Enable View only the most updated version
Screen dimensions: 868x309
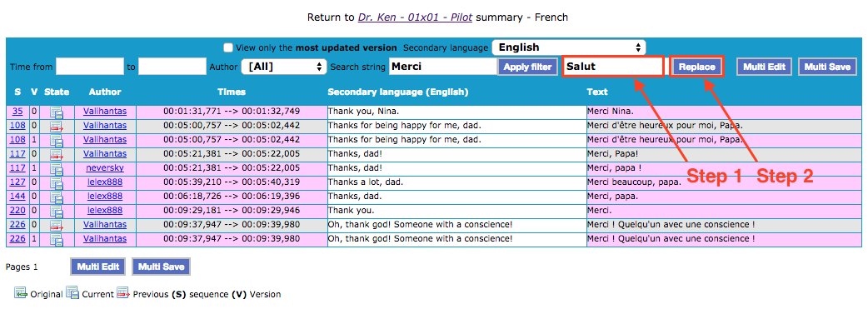click(x=227, y=47)
